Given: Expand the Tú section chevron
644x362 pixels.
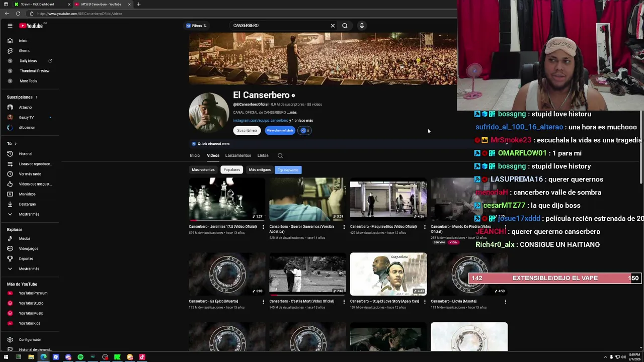Looking at the screenshot, I should (x=16, y=144).
